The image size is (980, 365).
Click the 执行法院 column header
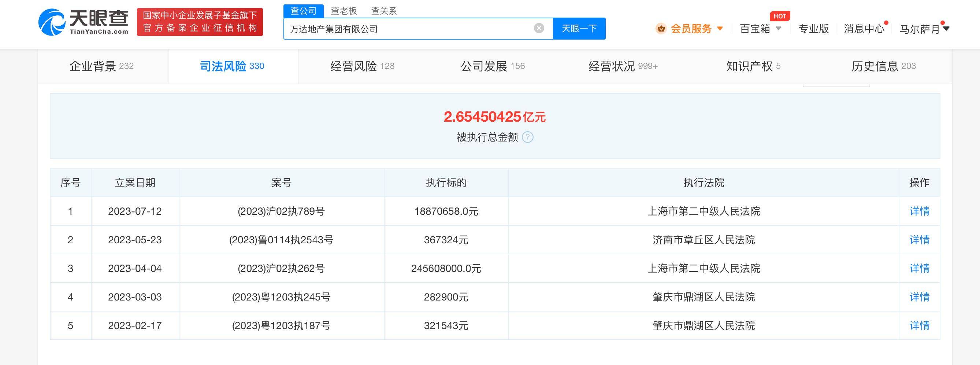[x=704, y=183]
